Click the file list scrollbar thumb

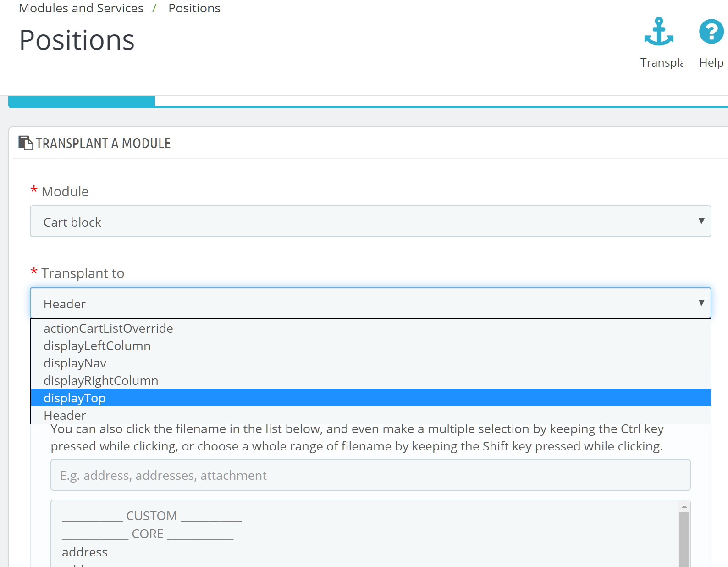684,539
